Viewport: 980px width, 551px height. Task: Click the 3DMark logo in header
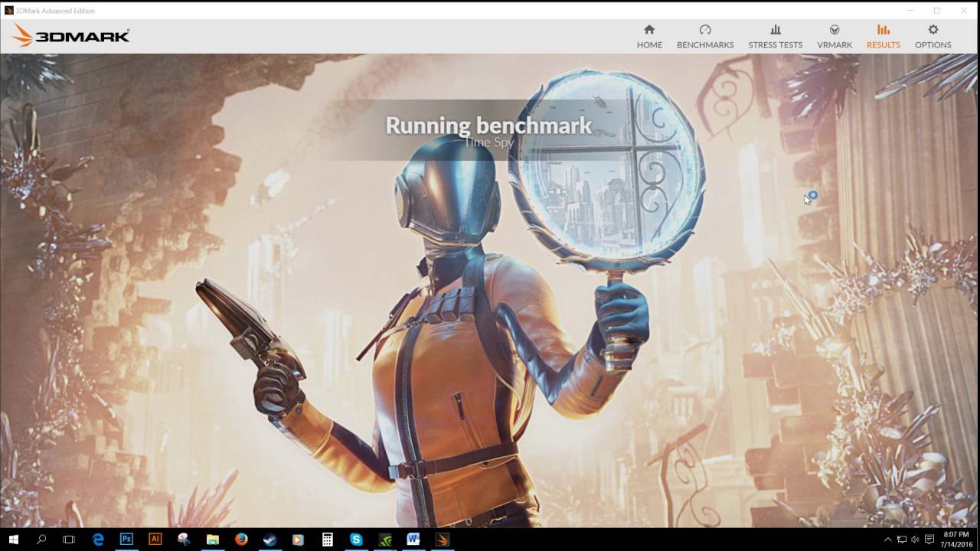coord(70,35)
